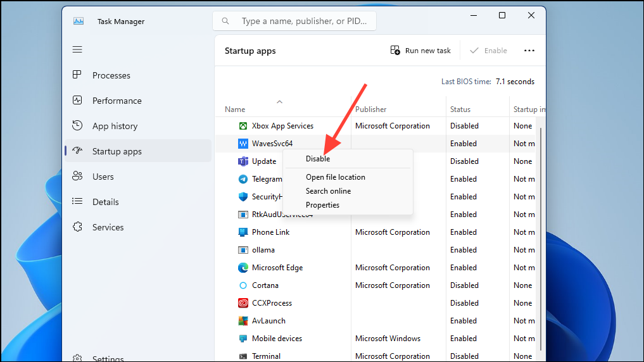Click the Run new task button
Screen dimensions: 644x362
(420, 51)
